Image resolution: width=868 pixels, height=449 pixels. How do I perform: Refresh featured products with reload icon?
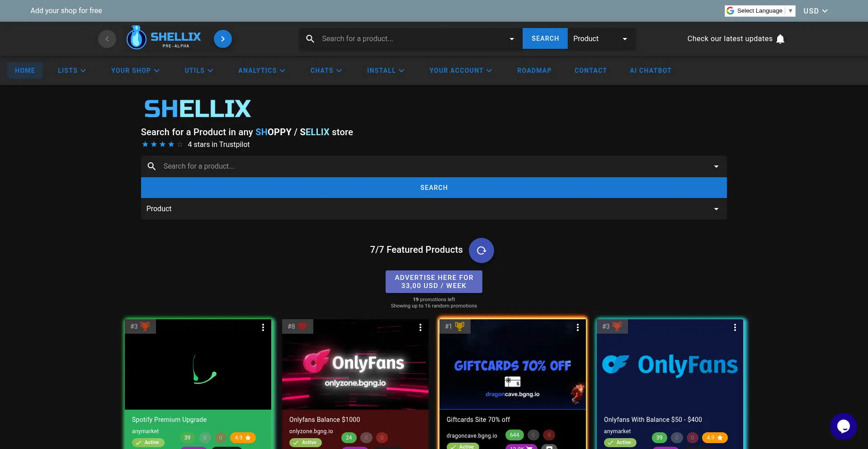[x=481, y=250]
